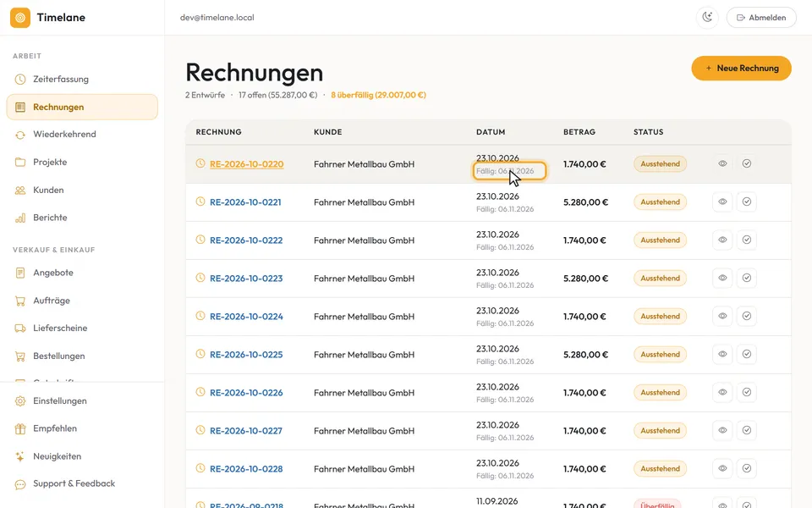Select Rechnungen in the sidebar
Screen dimensions: 812x508
tap(82, 108)
